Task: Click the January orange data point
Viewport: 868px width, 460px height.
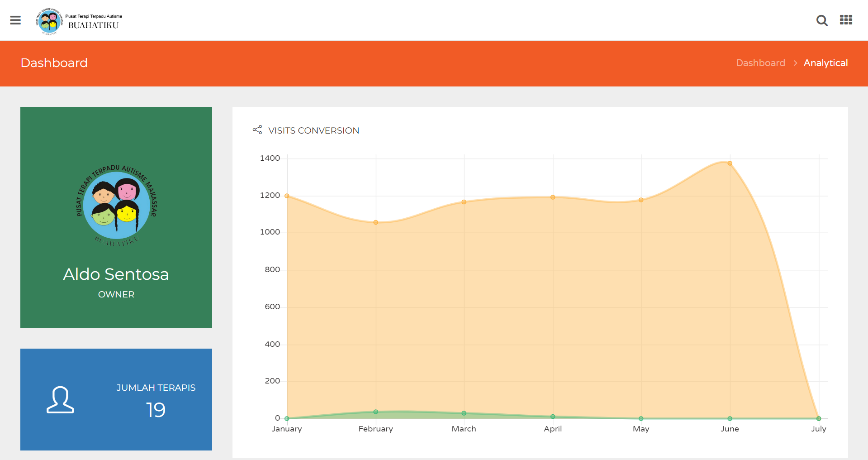Action: [287, 196]
